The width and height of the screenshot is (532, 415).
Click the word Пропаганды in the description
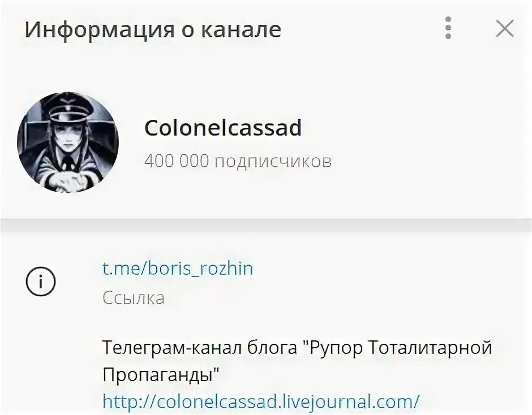161,375
